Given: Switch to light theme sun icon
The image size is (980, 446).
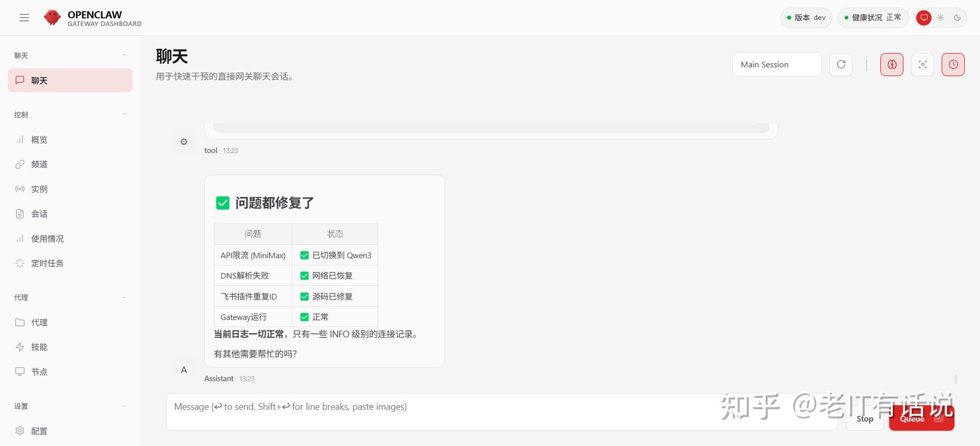Looking at the screenshot, I should tap(941, 18).
